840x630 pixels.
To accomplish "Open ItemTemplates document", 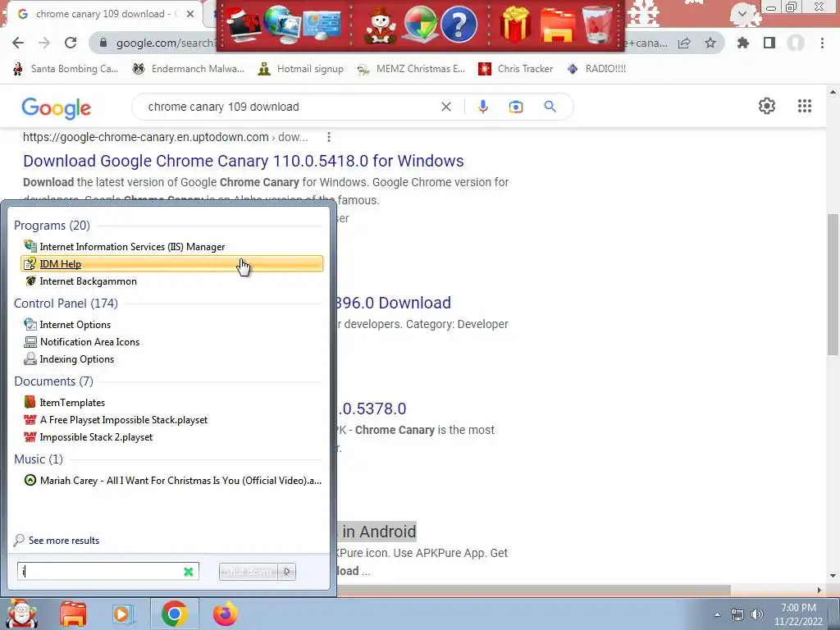I will point(171,402).
